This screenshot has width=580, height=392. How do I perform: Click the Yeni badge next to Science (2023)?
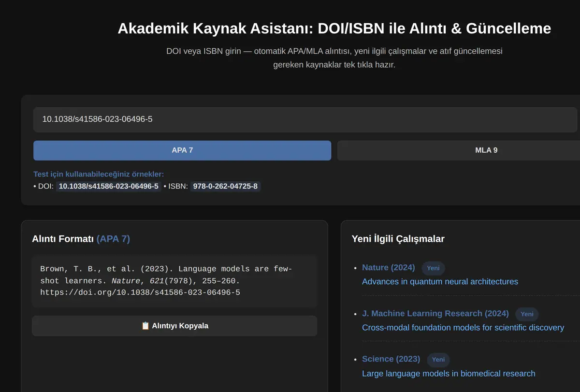pyautogui.click(x=438, y=360)
